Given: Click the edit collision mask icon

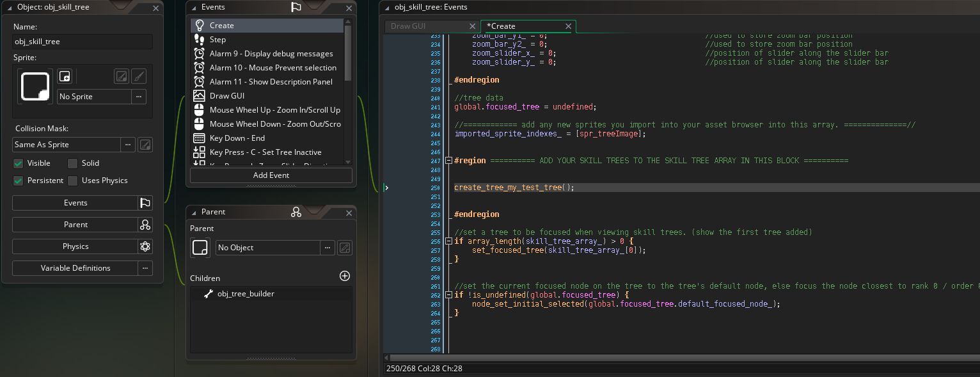Looking at the screenshot, I should pos(145,145).
